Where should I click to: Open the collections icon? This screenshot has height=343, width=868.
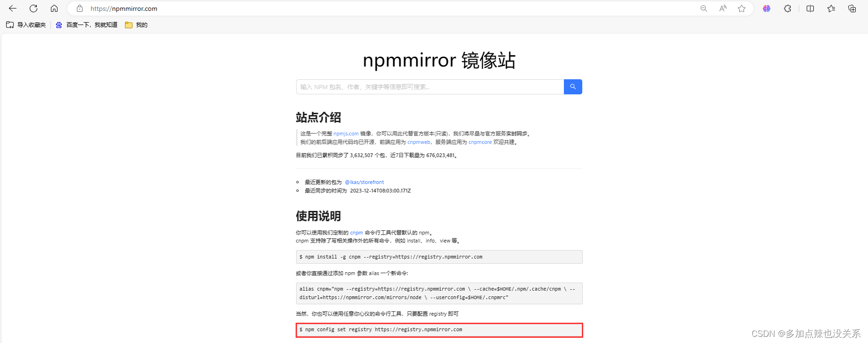pyautogui.click(x=852, y=8)
